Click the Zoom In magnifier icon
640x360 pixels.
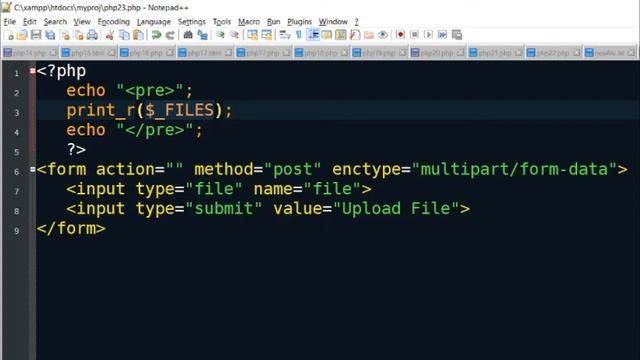[220, 35]
